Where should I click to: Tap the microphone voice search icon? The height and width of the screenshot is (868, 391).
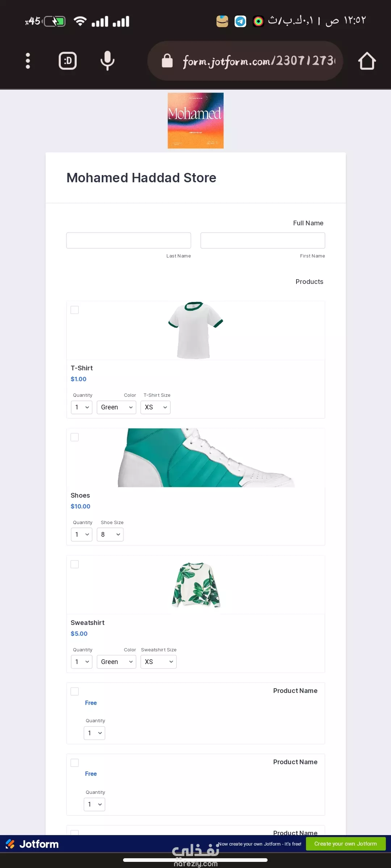108,61
